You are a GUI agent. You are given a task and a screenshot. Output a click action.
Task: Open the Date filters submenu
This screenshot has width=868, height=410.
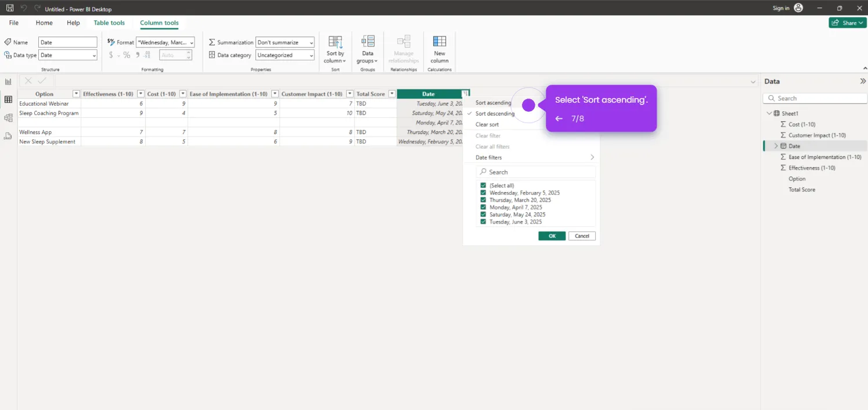531,158
